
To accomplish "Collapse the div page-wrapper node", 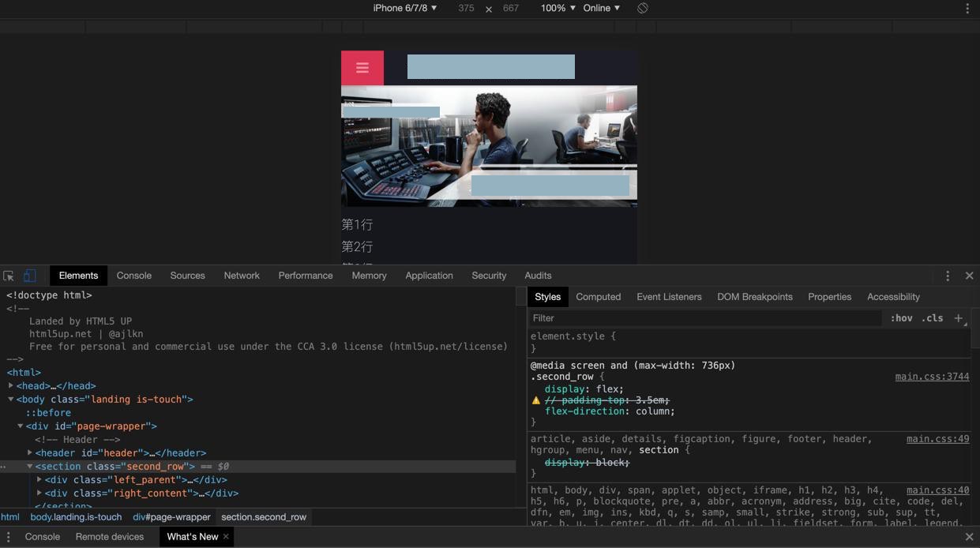I will pos(21,426).
